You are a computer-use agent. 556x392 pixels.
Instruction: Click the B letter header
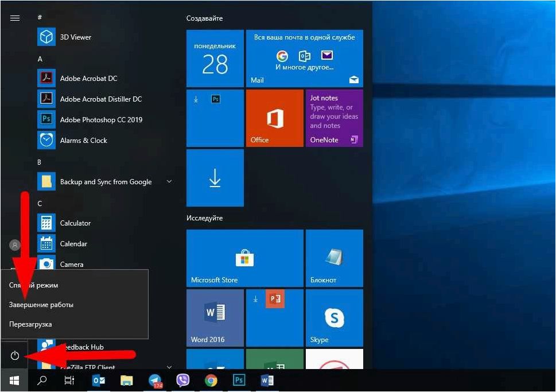point(40,162)
